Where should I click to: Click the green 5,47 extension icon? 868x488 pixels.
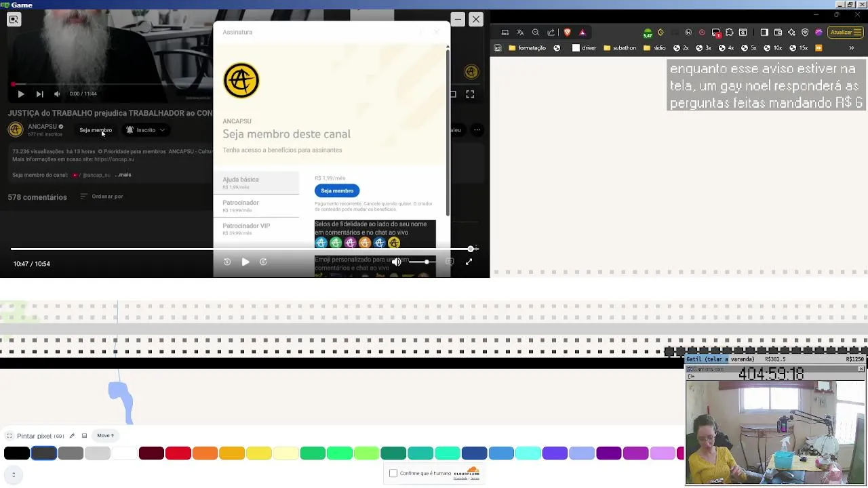coord(648,33)
